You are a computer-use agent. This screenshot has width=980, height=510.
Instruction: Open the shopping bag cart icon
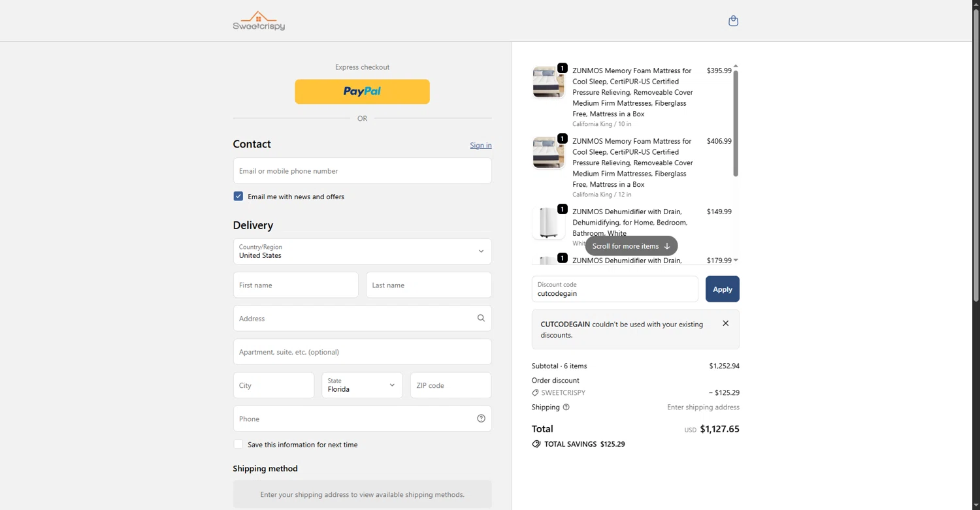(733, 21)
